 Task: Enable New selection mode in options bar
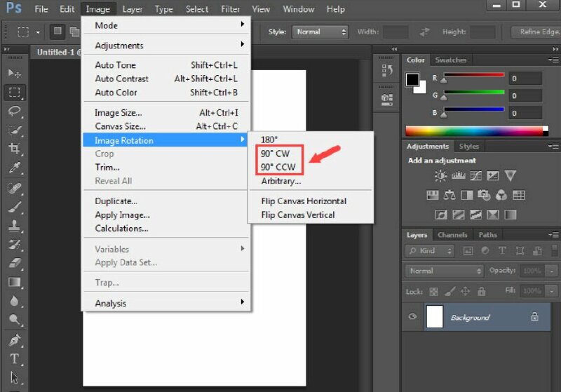(58, 32)
